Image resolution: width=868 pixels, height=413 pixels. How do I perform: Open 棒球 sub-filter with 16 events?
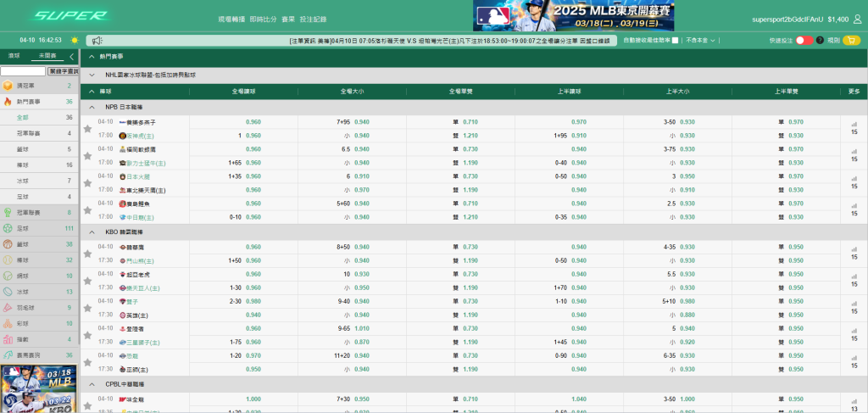(x=39, y=165)
